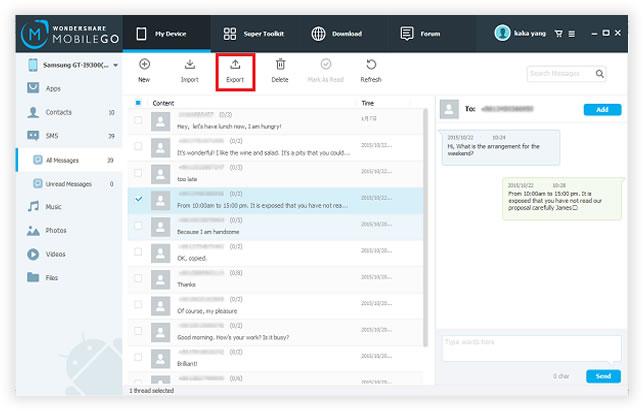644x411 pixels.
Task: Switch to the Download tab
Action: pos(336,33)
